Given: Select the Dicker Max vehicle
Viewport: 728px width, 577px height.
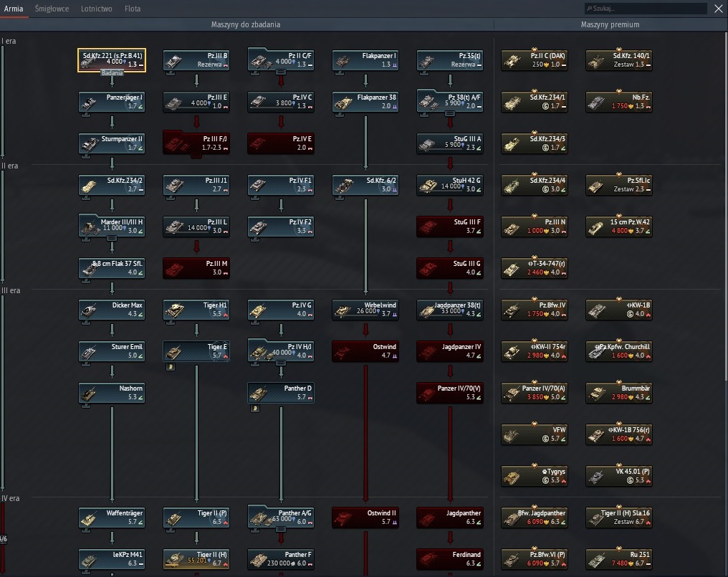Looking at the screenshot, I should point(112,310).
